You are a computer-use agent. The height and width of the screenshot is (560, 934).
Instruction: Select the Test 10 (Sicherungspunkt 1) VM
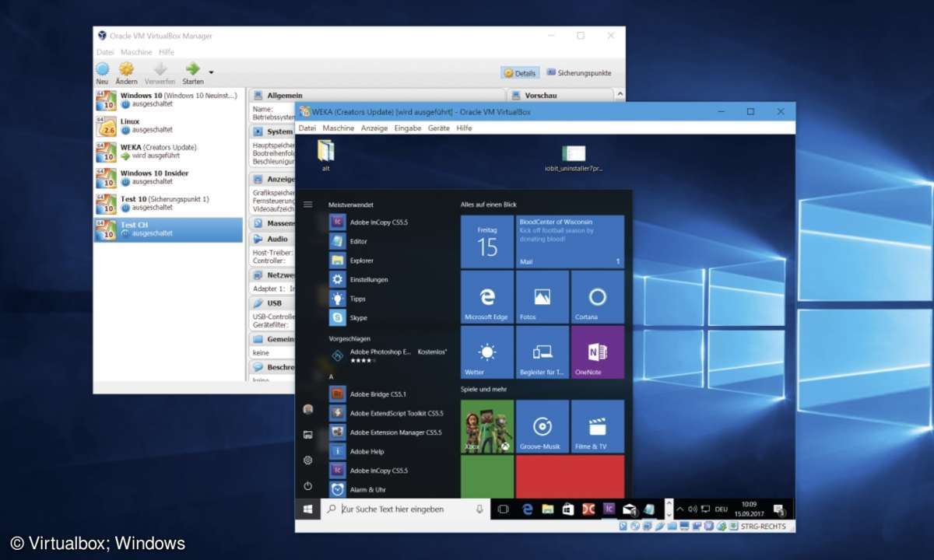point(169,204)
